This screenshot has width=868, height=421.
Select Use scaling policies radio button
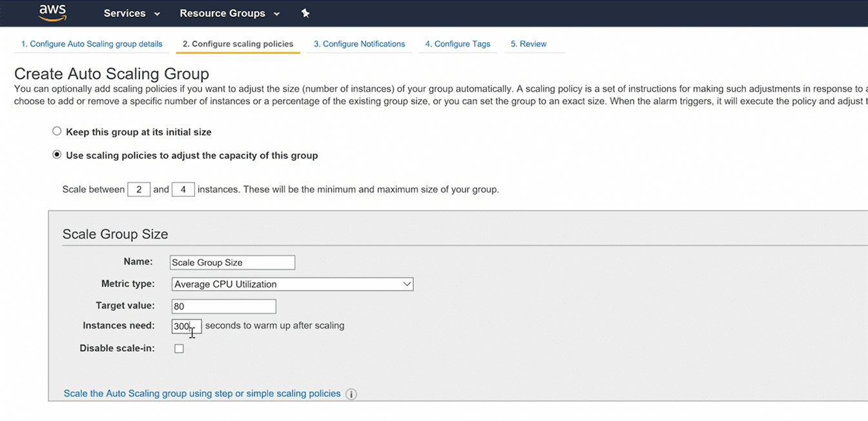tap(57, 155)
